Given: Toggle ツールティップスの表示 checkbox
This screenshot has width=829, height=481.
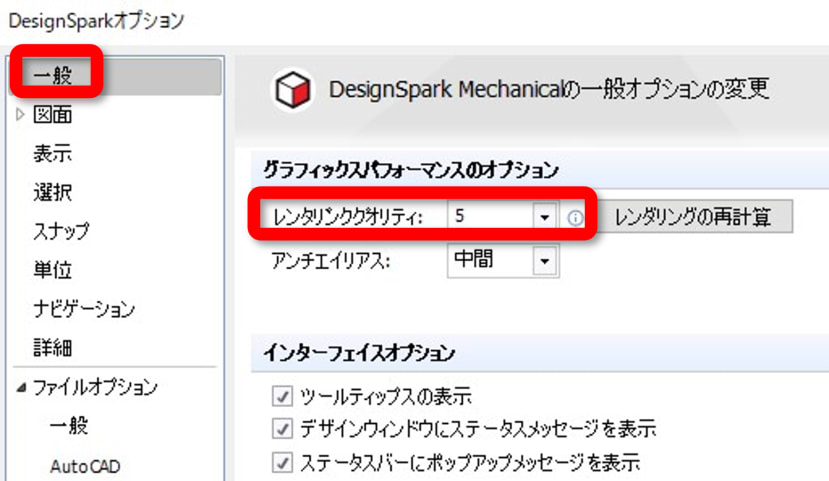Looking at the screenshot, I should (282, 396).
